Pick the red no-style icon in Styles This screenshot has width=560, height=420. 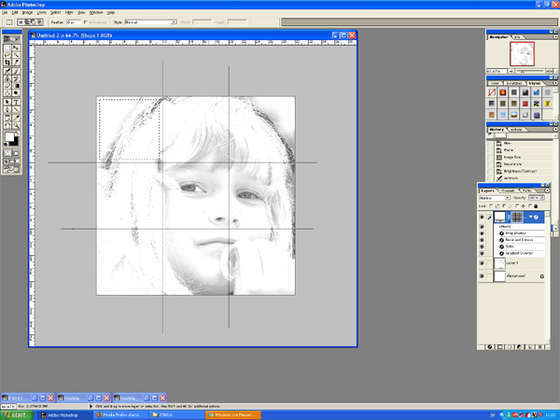tap(492, 92)
